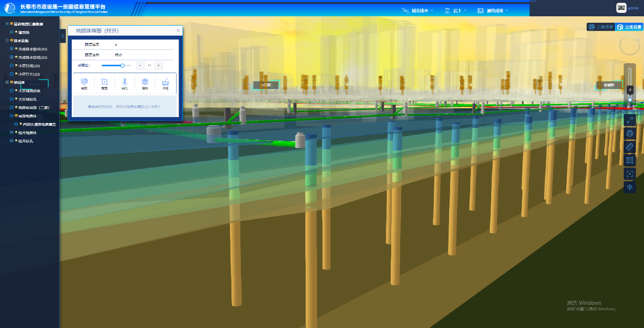Click the 爆炸 (explode layers) tool icon
This screenshot has width=644, height=328.
(145, 82)
